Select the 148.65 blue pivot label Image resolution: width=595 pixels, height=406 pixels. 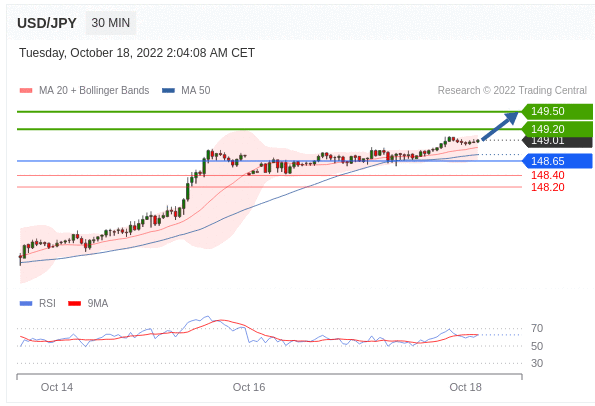(557, 161)
